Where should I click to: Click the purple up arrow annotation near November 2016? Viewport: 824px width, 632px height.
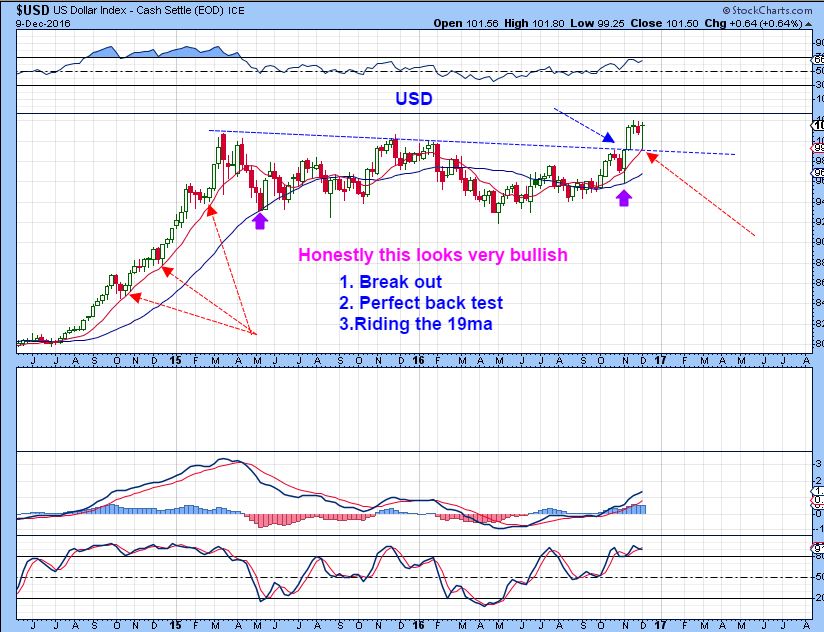[x=625, y=198]
